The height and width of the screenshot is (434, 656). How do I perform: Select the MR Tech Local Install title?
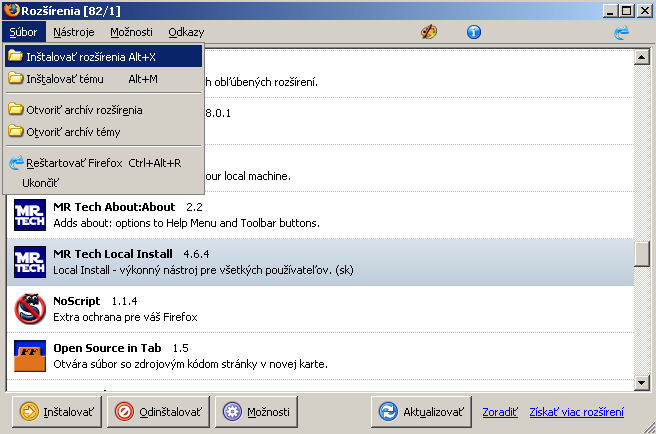pos(113,254)
